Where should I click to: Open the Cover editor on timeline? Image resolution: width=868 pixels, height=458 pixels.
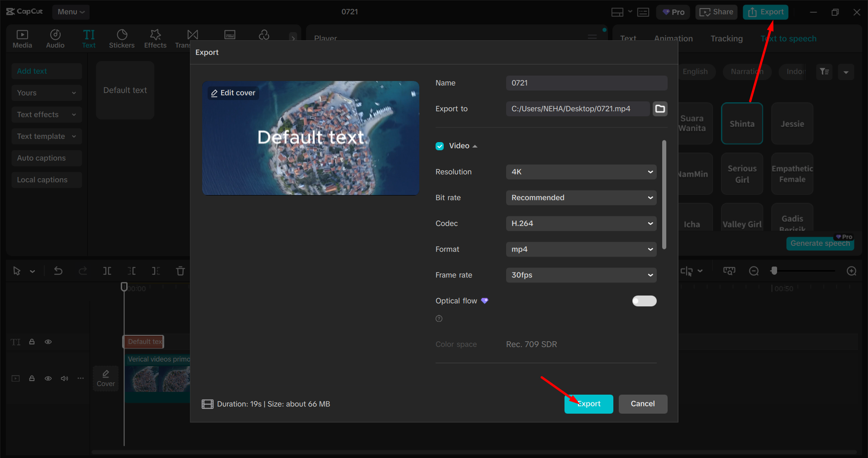pos(105,378)
